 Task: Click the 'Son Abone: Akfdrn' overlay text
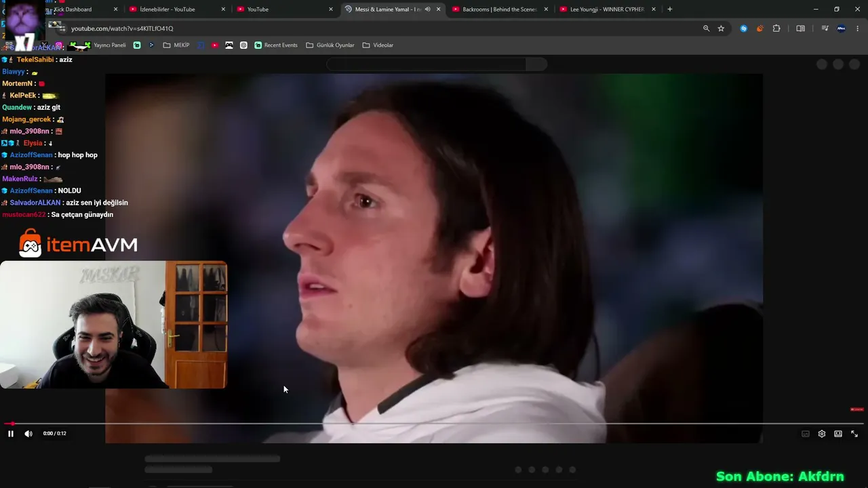pos(780,476)
